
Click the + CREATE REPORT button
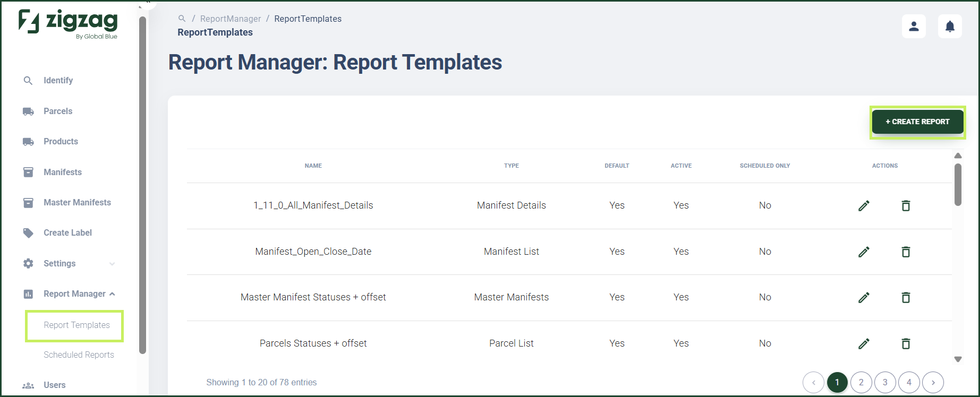point(917,122)
